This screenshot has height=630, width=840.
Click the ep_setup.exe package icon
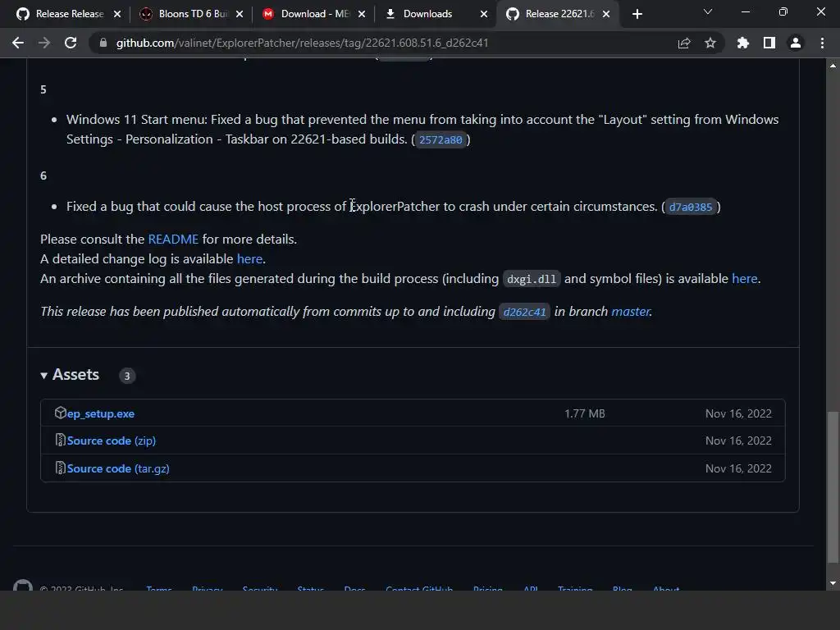click(x=60, y=413)
